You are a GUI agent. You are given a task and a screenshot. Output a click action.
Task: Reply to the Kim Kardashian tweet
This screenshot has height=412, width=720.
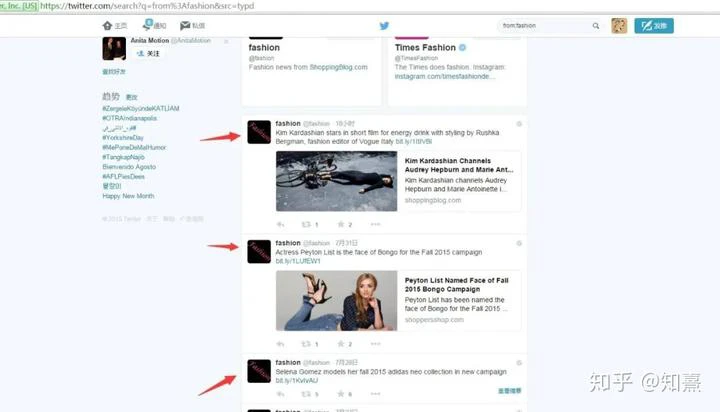coord(281,225)
